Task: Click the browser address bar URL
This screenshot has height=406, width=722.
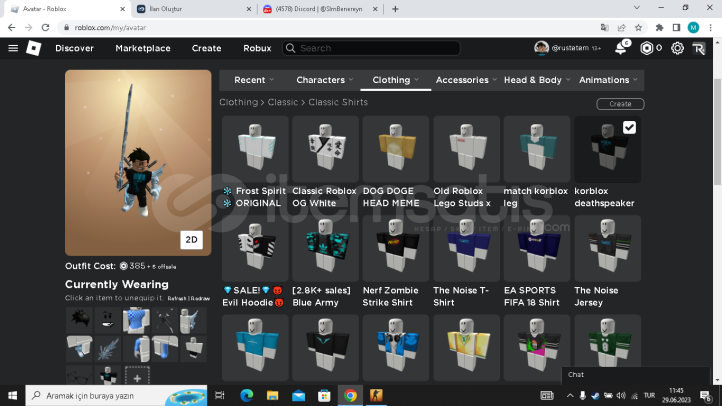Action: 110,28
